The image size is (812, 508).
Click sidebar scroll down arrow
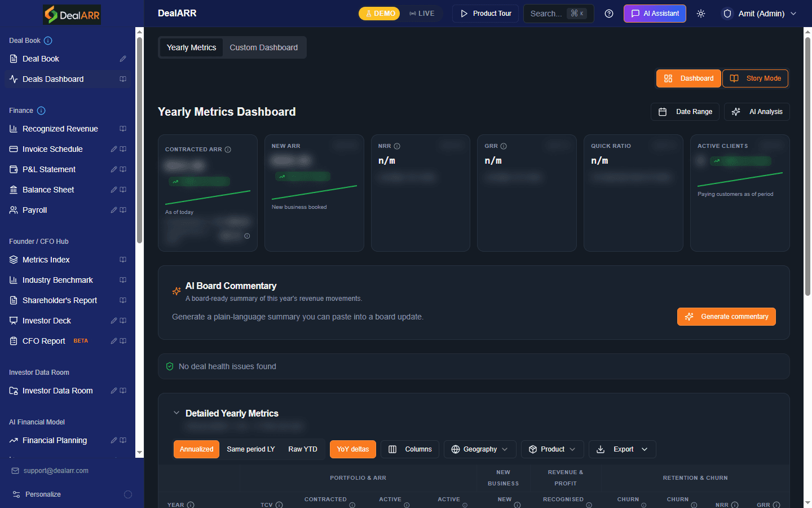click(139, 453)
